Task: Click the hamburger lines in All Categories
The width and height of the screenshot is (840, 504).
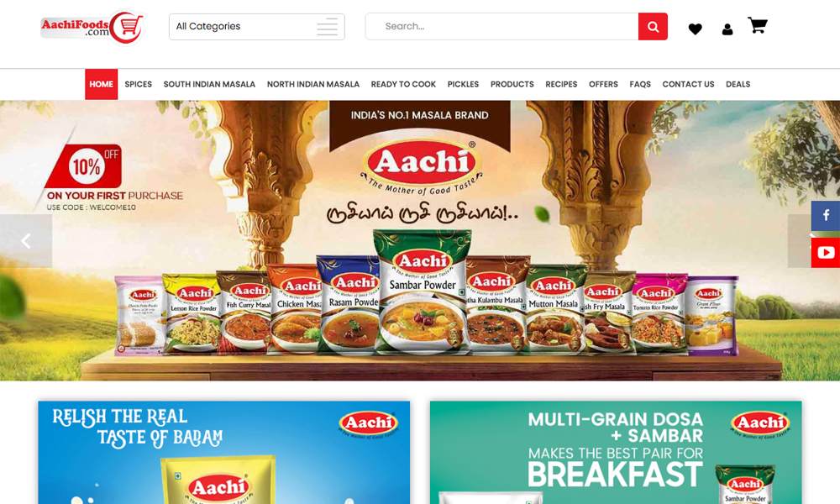Action: pos(327,27)
